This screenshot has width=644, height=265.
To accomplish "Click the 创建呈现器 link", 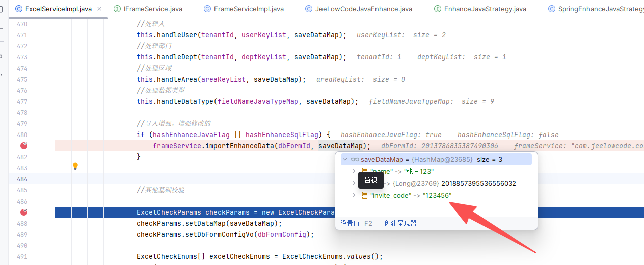I will (x=400, y=223).
